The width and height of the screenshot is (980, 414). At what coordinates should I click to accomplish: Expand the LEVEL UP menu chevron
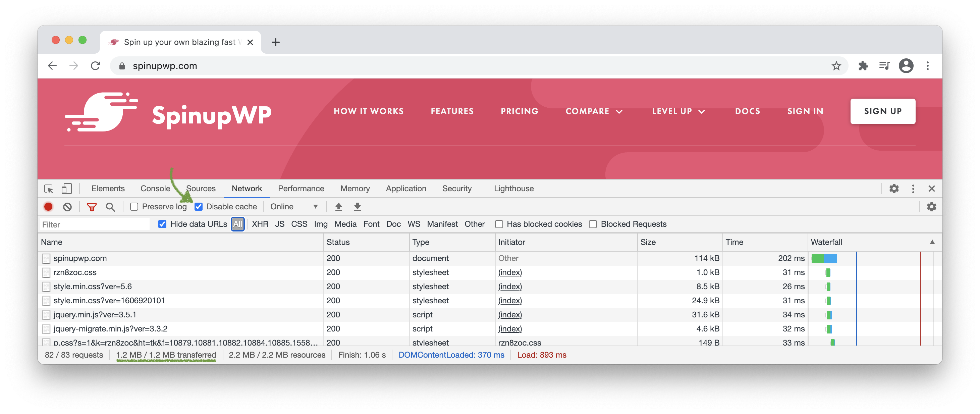702,111
